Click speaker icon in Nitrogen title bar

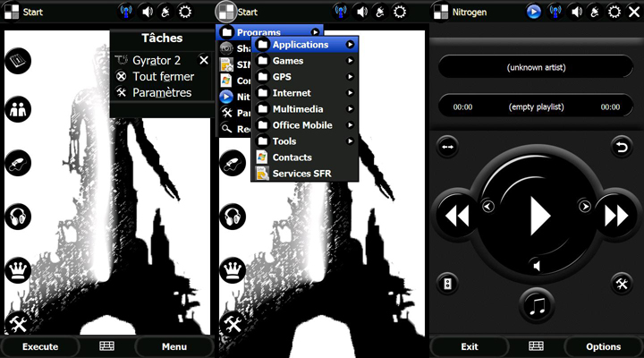(x=575, y=12)
